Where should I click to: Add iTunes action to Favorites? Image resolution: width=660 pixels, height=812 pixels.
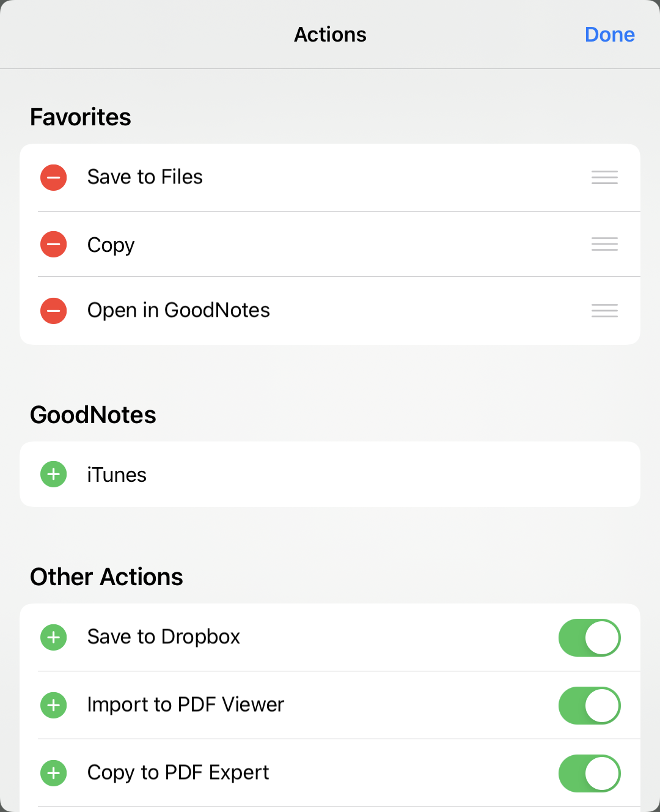click(54, 474)
